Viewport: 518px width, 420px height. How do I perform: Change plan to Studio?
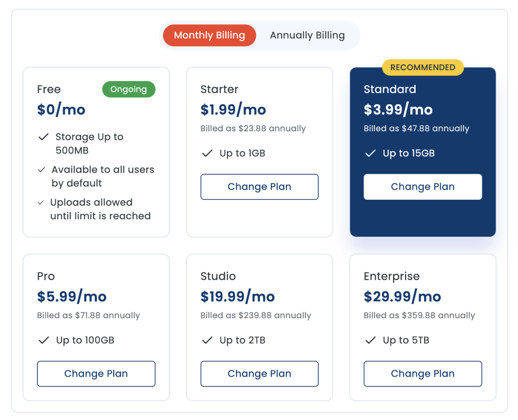[259, 374]
